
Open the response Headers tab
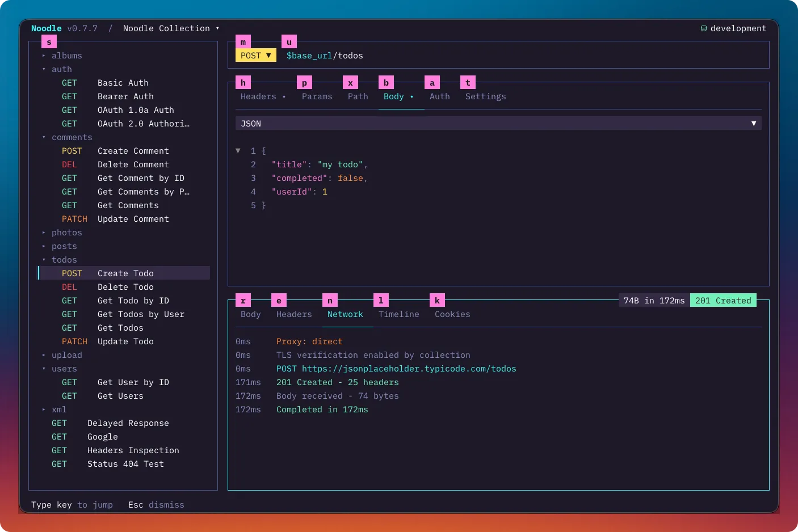[294, 314]
